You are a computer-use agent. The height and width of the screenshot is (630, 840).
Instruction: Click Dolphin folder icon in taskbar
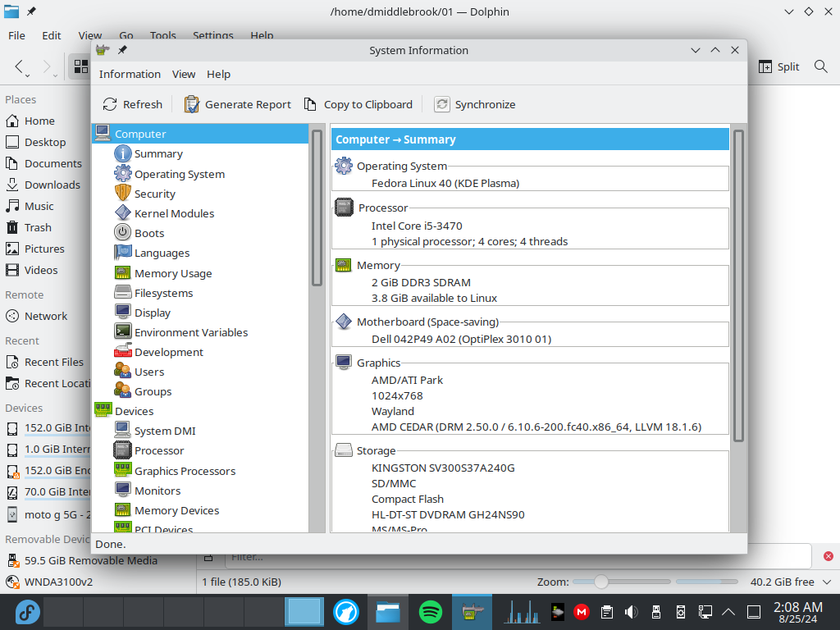tap(388, 612)
